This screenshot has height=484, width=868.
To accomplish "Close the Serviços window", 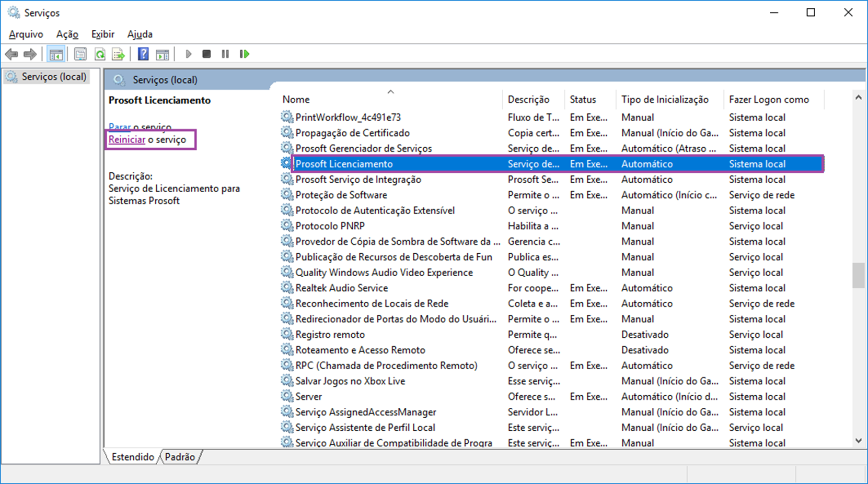I will pos(848,13).
